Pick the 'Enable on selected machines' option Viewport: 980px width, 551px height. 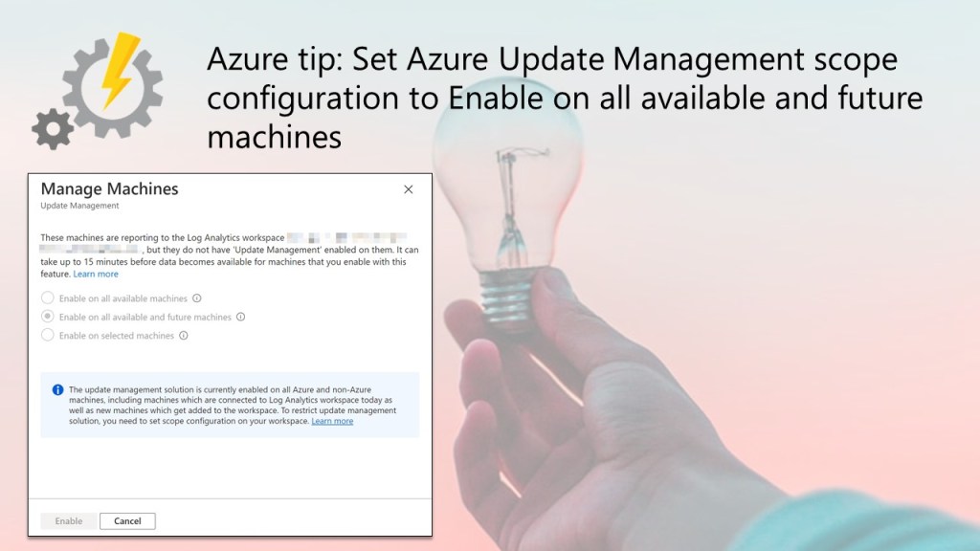(48, 336)
